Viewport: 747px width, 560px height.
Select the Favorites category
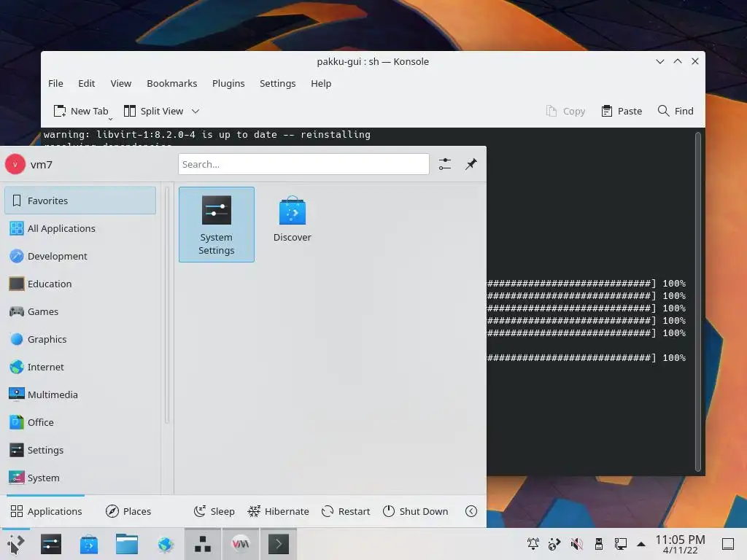(80, 201)
